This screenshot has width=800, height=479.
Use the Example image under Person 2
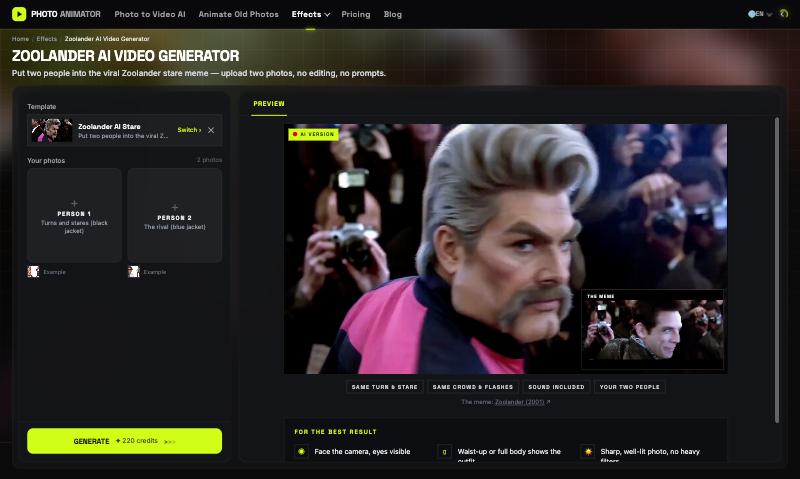pyautogui.click(x=147, y=272)
